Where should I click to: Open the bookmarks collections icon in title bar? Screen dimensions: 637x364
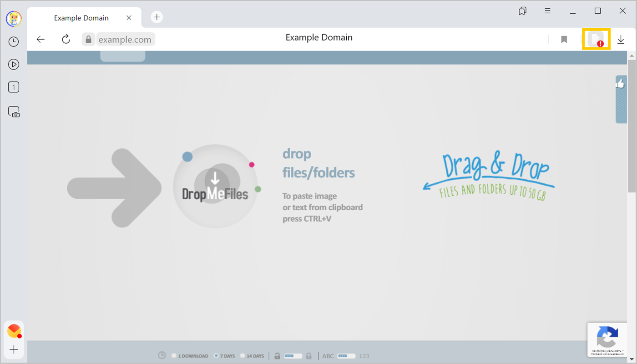(x=522, y=11)
